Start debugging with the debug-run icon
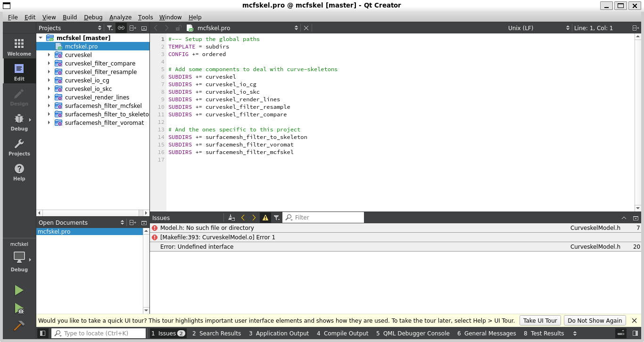 click(x=19, y=308)
